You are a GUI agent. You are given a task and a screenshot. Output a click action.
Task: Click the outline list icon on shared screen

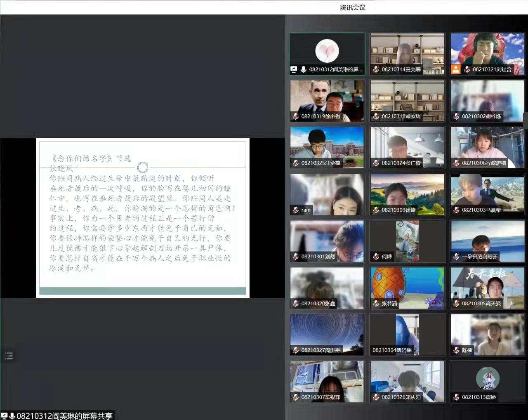pyautogui.click(x=9, y=356)
